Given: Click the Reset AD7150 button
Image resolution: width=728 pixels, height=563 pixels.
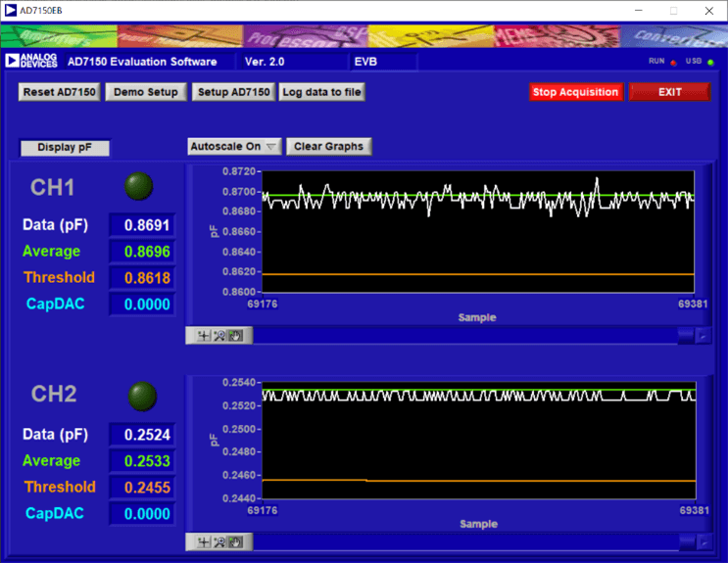Looking at the screenshot, I should click(60, 92).
